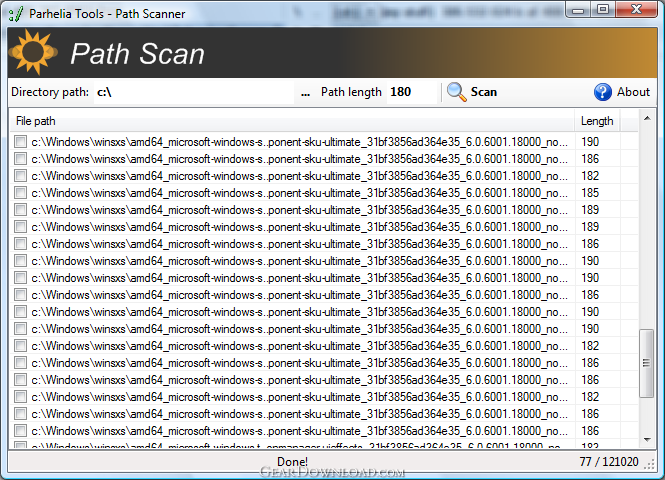Browse for a directory with the ... button
The height and width of the screenshot is (480, 665).
click(x=305, y=92)
